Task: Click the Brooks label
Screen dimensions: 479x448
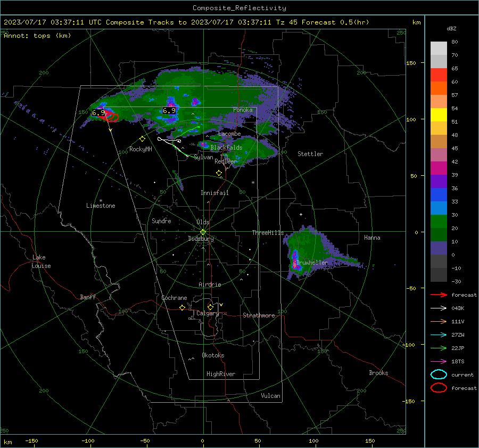Action: point(378,373)
